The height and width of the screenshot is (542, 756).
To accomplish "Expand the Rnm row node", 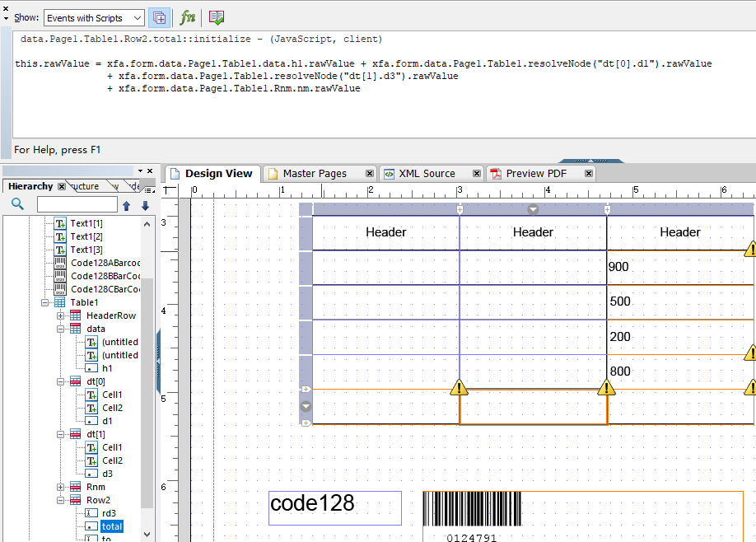I will tap(61, 487).
